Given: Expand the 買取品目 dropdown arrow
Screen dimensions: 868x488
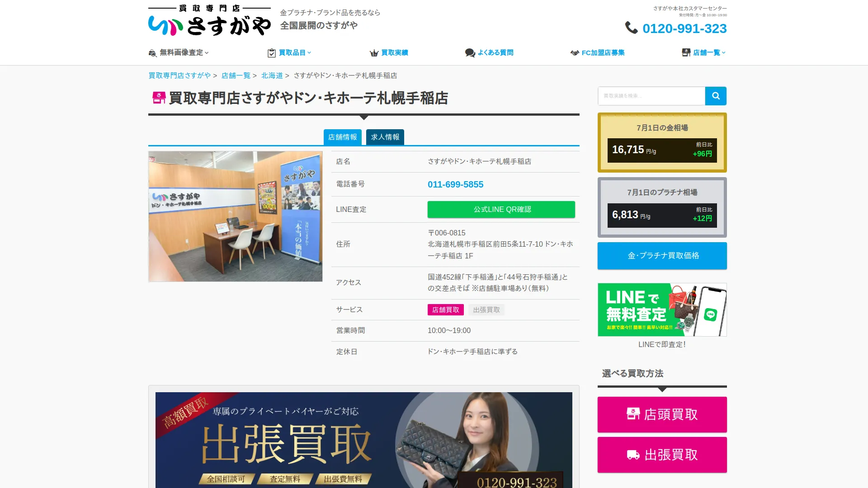Looking at the screenshot, I should point(309,53).
